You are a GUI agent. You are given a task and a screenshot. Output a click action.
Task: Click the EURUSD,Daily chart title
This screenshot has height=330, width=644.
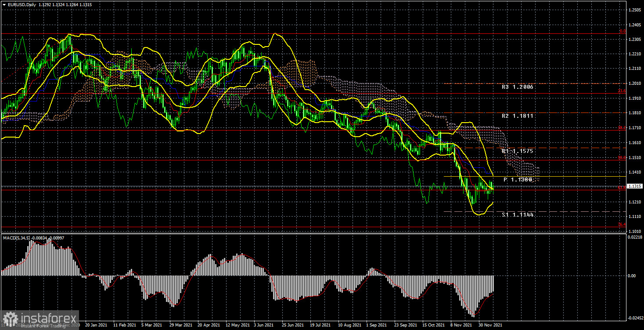pos(22,4)
